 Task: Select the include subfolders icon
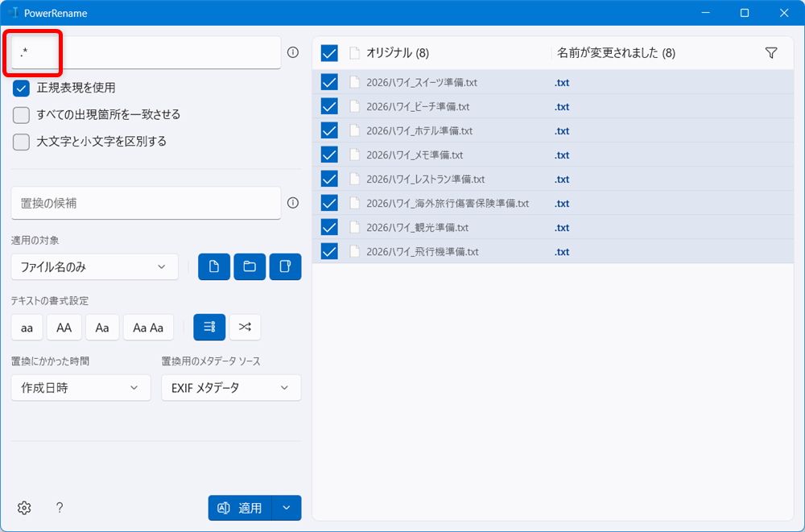point(286,266)
